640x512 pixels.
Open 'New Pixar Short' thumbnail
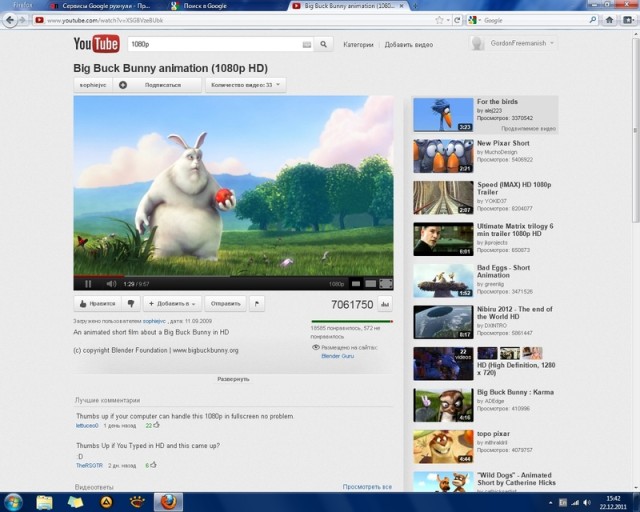443,156
